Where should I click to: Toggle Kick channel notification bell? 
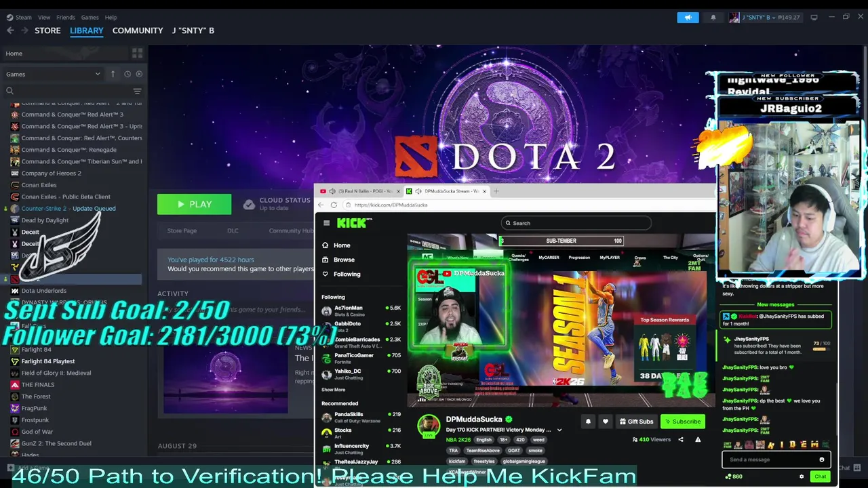[588, 422]
